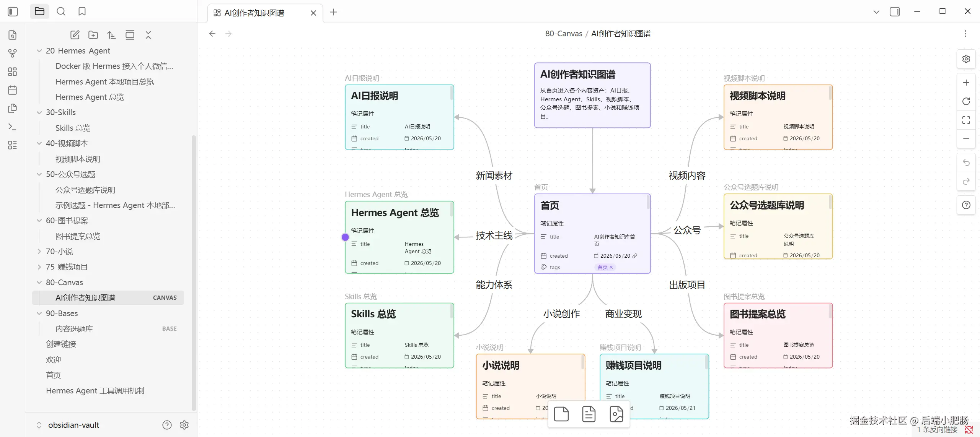Open Obsidian settings gear
This screenshot has height=437, width=980.
pyautogui.click(x=184, y=425)
